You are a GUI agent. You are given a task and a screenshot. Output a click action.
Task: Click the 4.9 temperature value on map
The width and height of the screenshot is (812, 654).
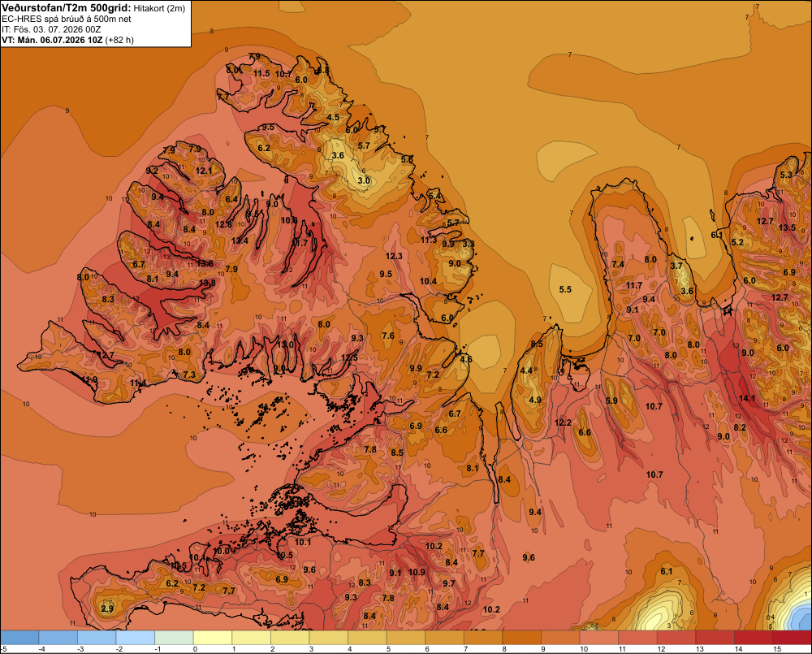(535, 400)
